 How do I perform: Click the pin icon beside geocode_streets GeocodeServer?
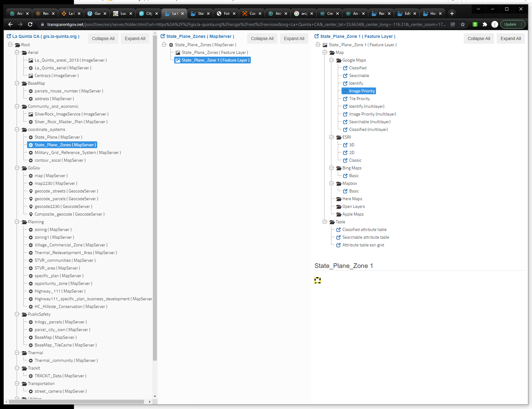pyautogui.click(x=31, y=191)
